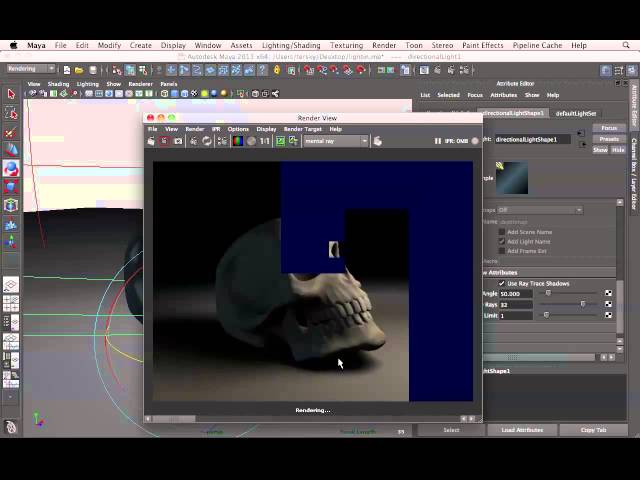Disable Use Ray Trace Shadows checkbox

tap(501, 283)
